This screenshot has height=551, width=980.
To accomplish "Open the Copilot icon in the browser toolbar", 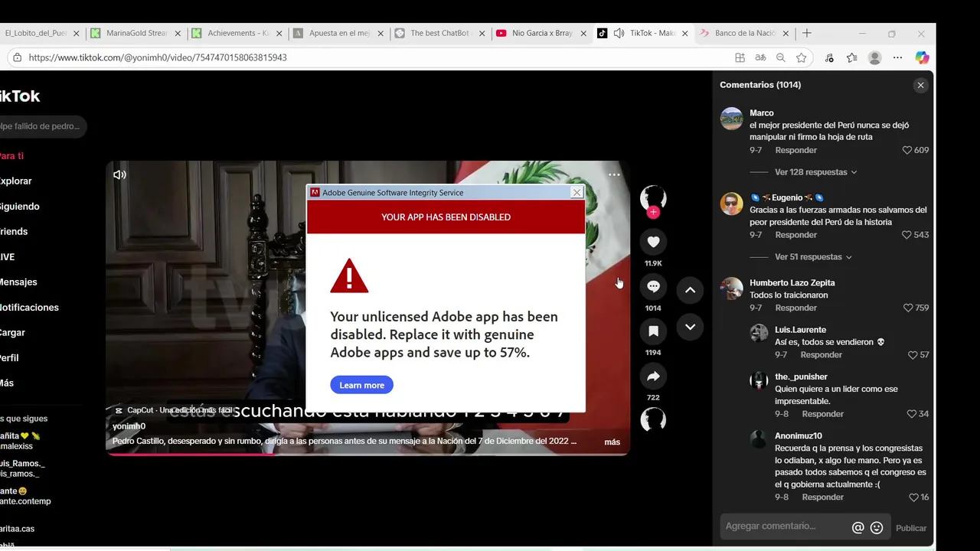I will coord(922,57).
